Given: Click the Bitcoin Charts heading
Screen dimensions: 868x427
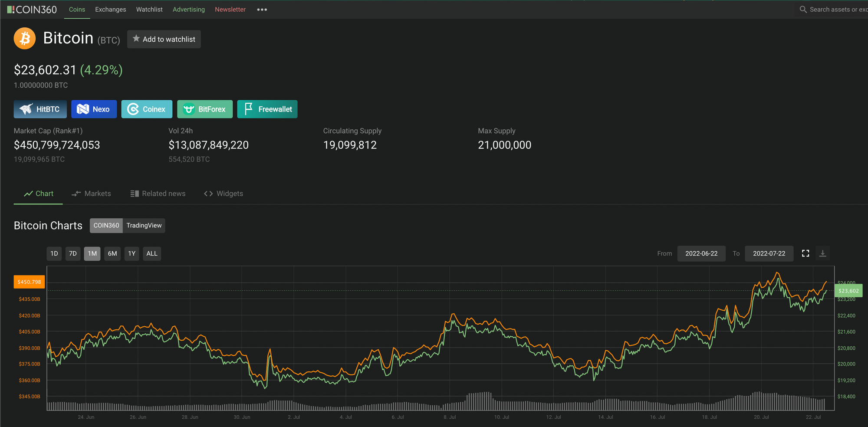Looking at the screenshot, I should click(48, 226).
